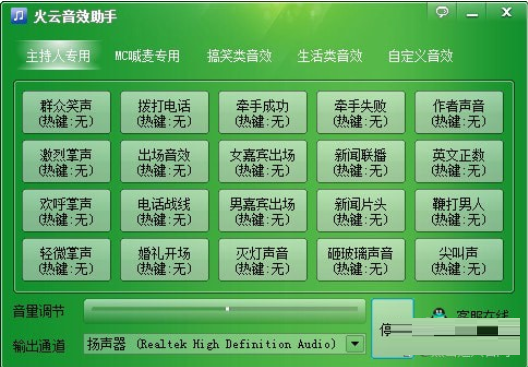This screenshot has height=367, width=528.
Task: Play the 群众笑声 sound effect
Action: [66, 112]
